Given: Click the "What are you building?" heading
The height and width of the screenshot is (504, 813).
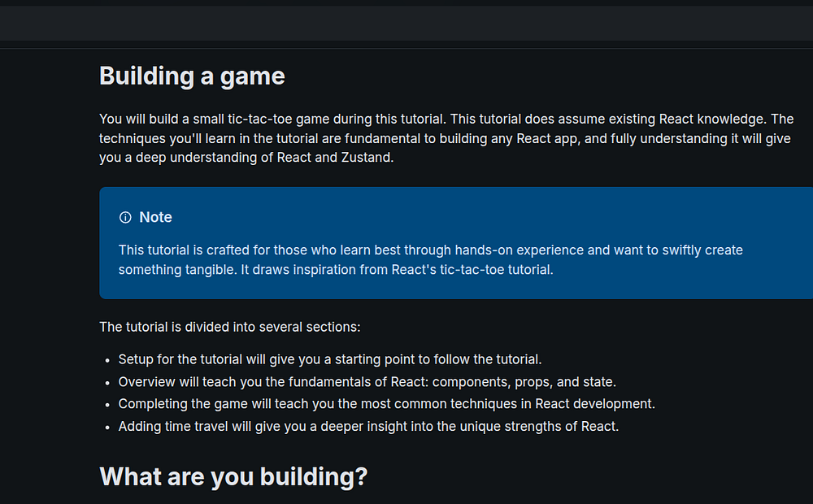Looking at the screenshot, I should [x=233, y=476].
